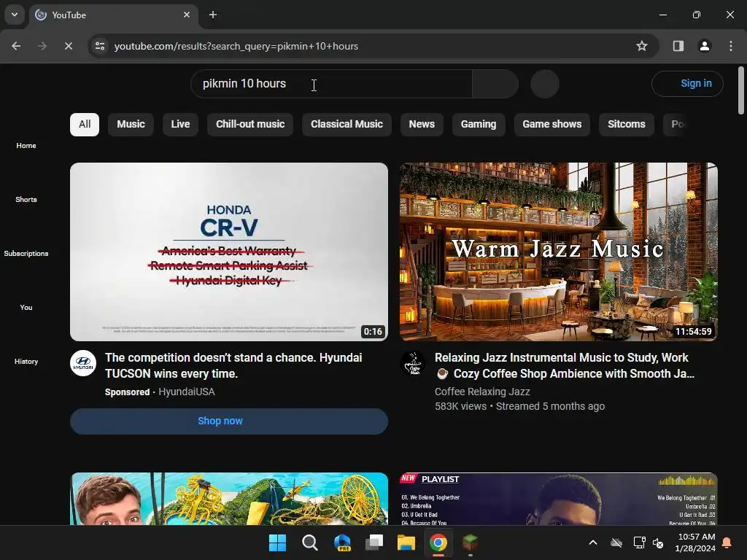Click the forward navigation arrow

coord(42,46)
